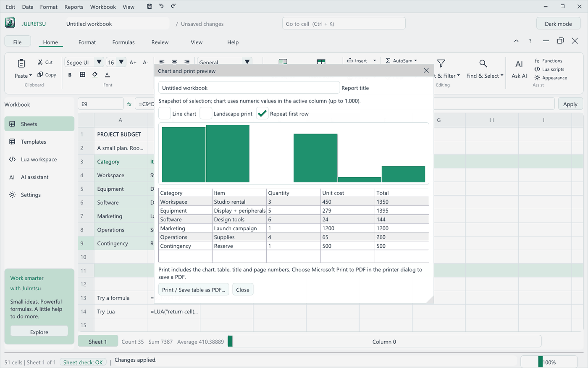The image size is (588, 368).
Task: Open Templates in the Workbook sidebar
Action: click(x=39, y=142)
